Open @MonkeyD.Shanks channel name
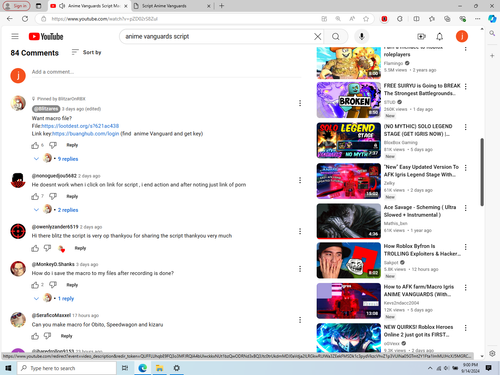Image resolution: width=500 pixels, height=375 pixels. (53, 264)
